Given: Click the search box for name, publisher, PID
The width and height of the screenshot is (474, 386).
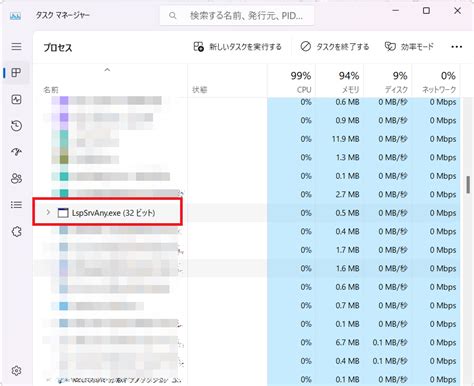Looking at the screenshot, I should click(x=237, y=15).
